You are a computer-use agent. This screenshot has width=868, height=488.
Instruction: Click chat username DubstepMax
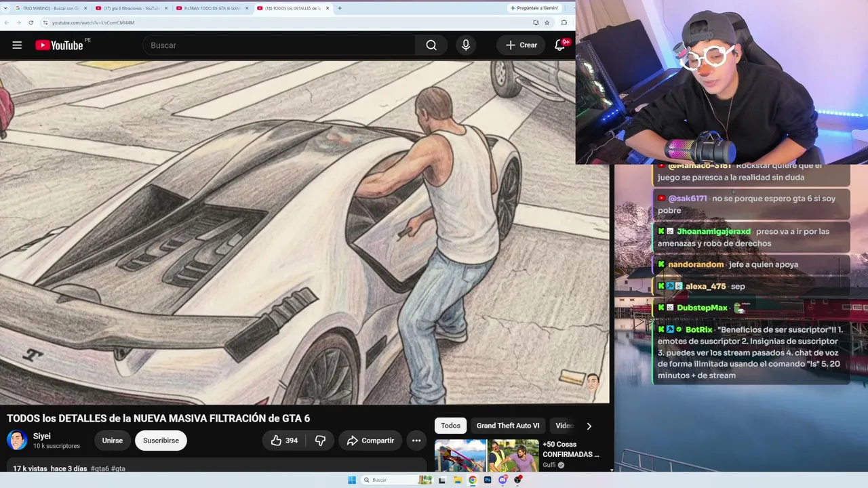tap(702, 308)
